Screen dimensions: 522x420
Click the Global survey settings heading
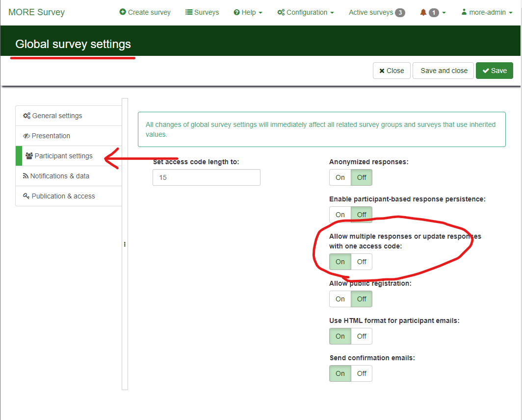tap(73, 44)
